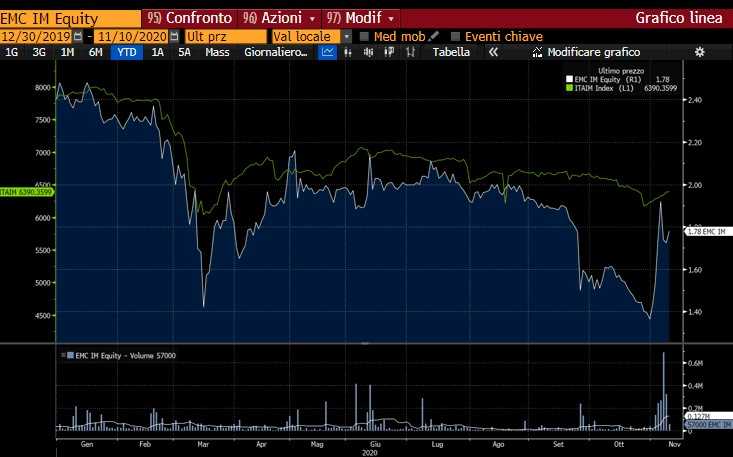Open chart settings gear
Image resolution: width=733 pixels, height=457 pixels.
(699, 52)
